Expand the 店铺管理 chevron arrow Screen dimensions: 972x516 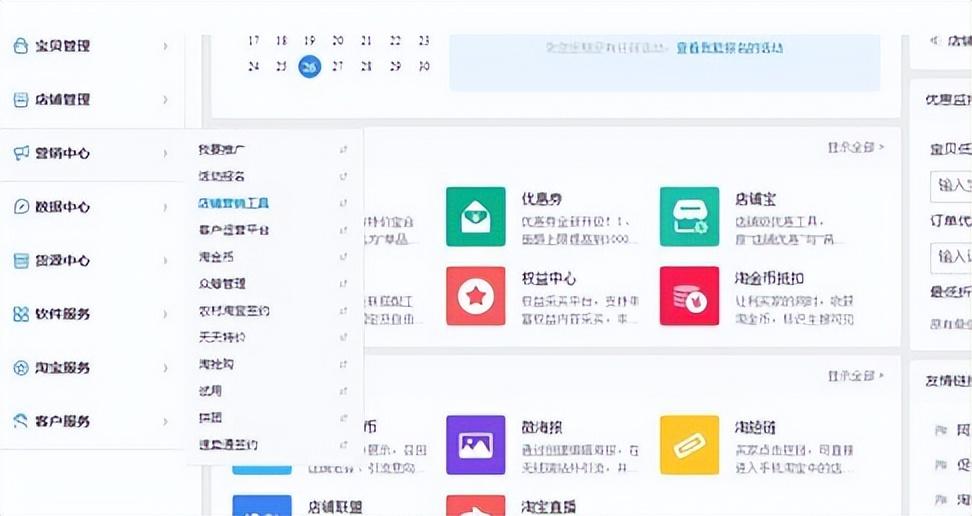pos(166,99)
